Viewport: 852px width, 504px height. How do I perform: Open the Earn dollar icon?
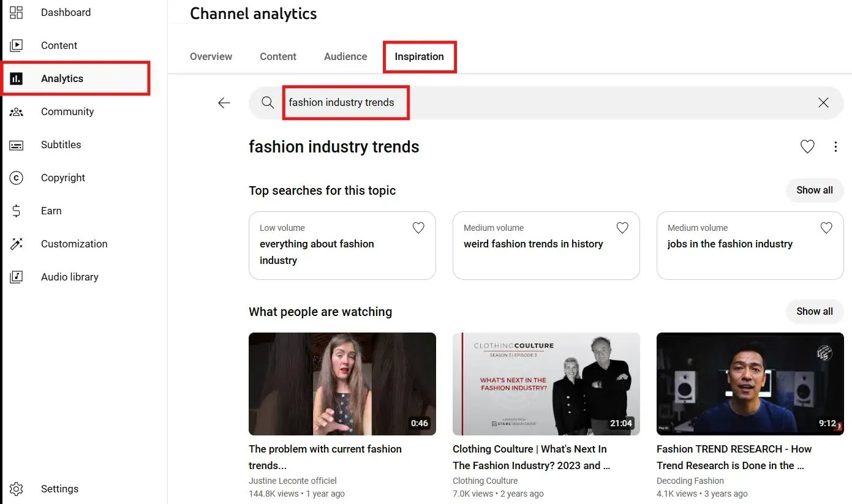pos(17,211)
